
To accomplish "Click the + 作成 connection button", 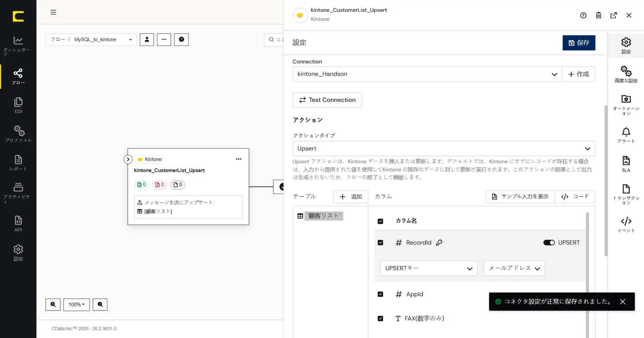I will point(579,74).
